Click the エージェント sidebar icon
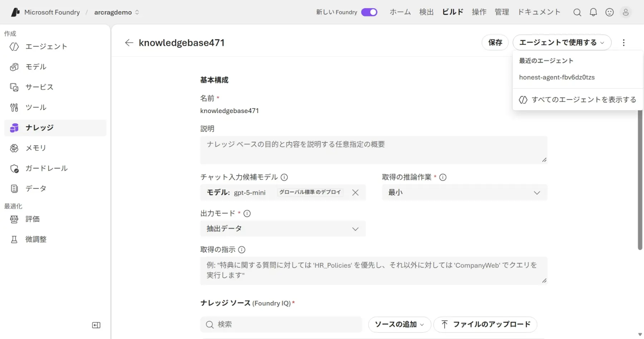Image resolution: width=644 pixels, height=339 pixels. [14, 47]
